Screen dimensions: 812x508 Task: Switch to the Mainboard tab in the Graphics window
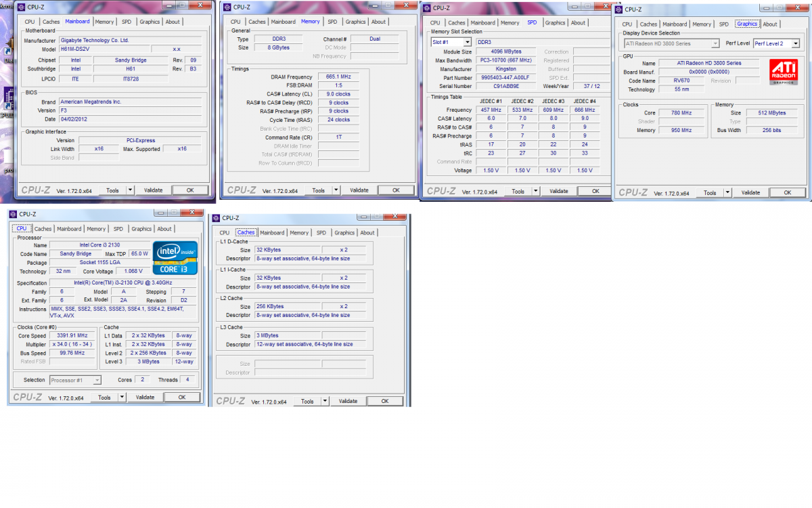tap(675, 24)
